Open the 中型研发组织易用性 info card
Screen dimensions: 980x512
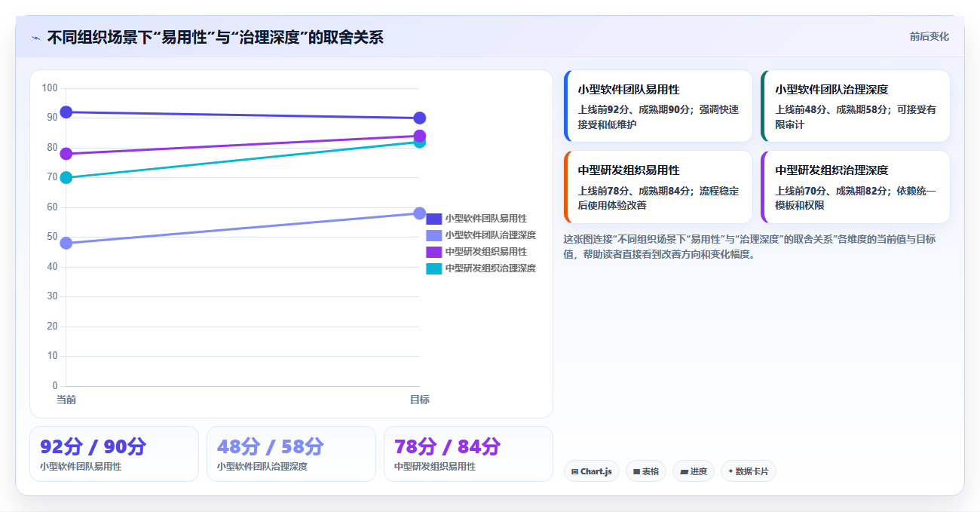[658, 187]
